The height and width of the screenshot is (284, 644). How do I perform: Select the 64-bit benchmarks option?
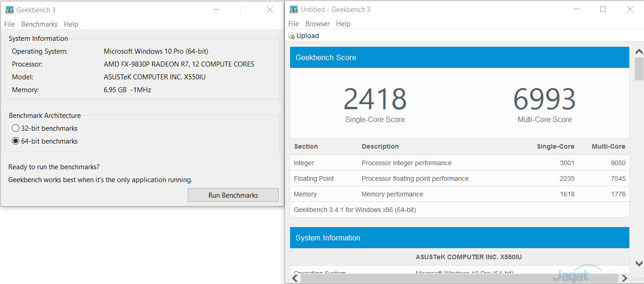click(x=16, y=141)
